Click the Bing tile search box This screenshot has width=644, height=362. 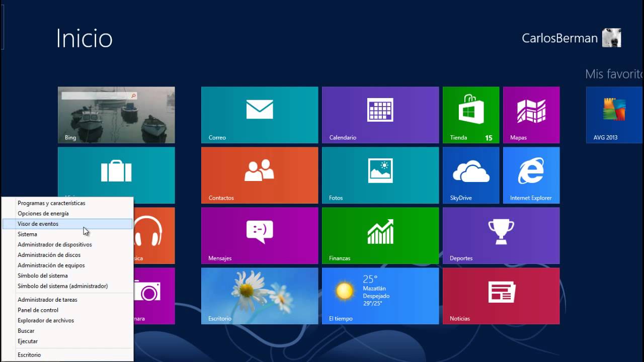point(99,95)
